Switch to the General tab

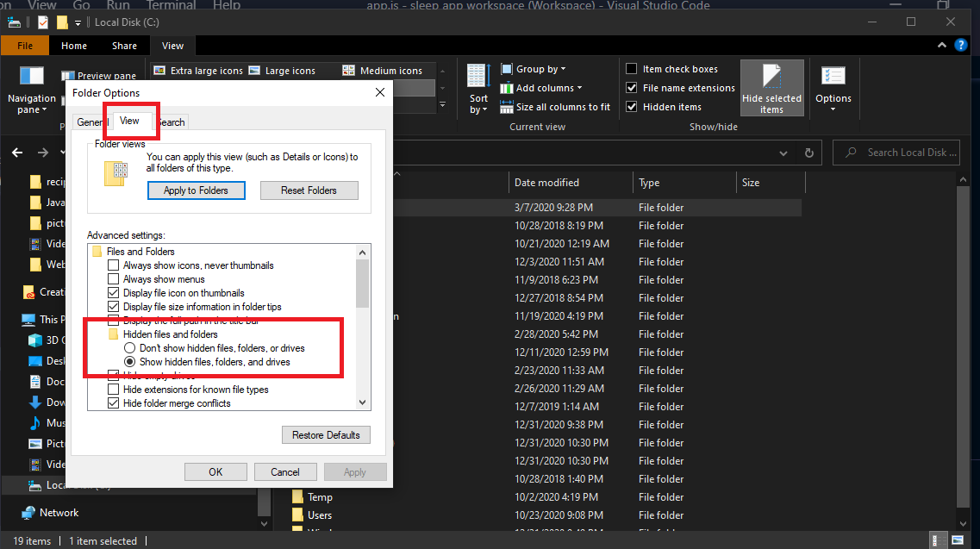(x=91, y=122)
